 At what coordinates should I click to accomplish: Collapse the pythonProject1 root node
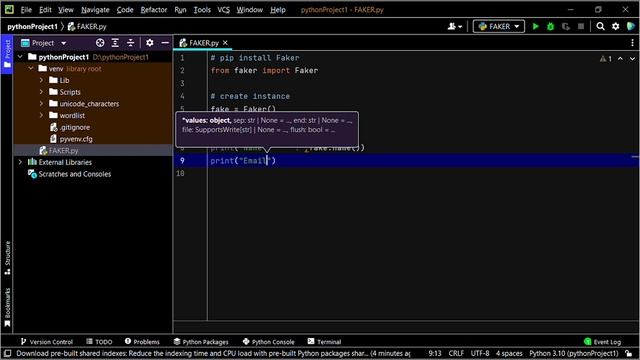pyautogui.click(x=20, y=57)
